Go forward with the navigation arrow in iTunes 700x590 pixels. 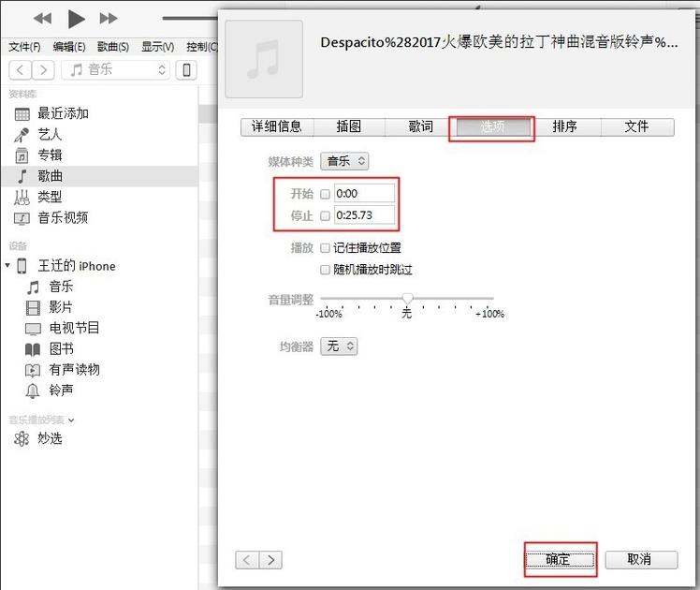[x=43, y=70]
